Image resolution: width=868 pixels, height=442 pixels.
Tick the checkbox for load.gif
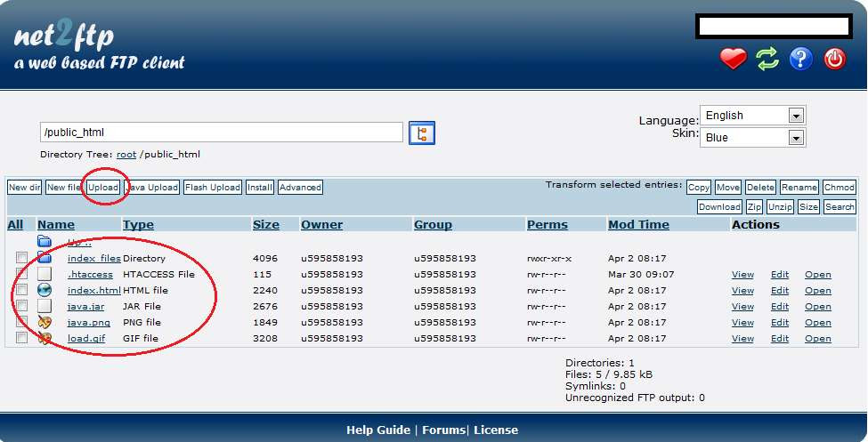click(21, 337)
